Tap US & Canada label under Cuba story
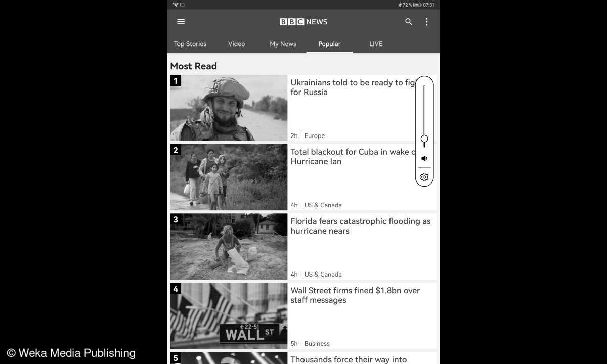The image size is (607, 364). (323, 205)
